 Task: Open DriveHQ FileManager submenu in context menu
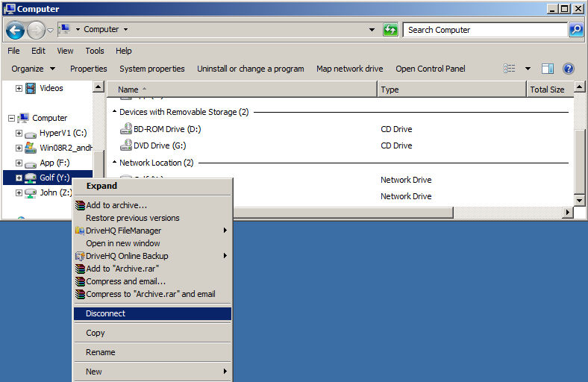click(x=123, y=231)
